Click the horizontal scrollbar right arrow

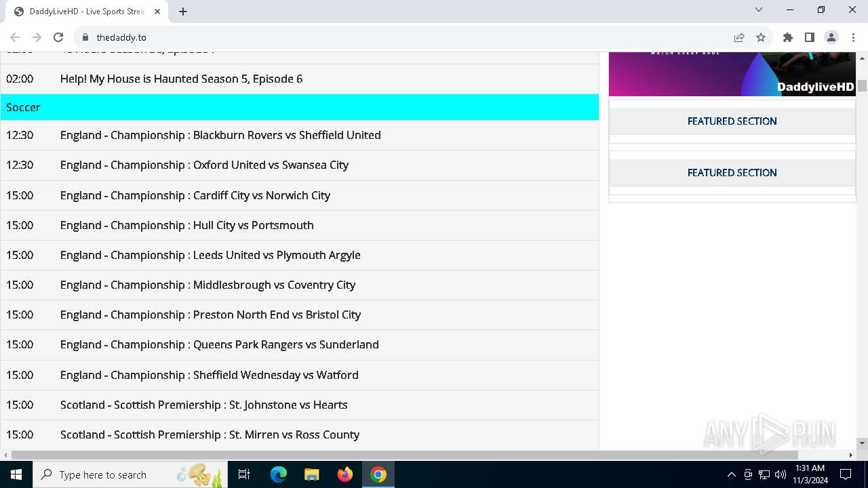[851, 455]
